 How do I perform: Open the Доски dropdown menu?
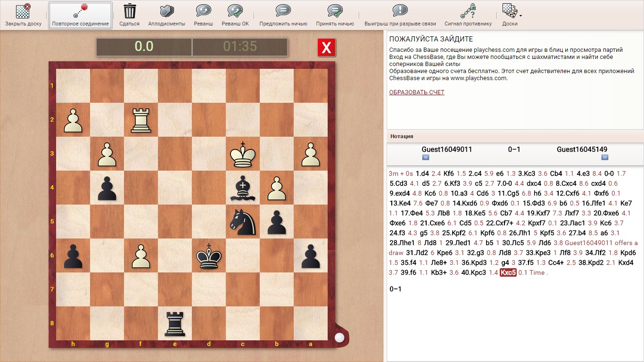pyautogui.click(x=510, y=11)
